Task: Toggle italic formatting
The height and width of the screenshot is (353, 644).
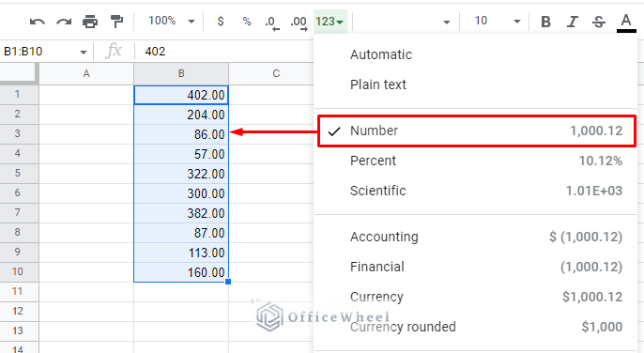Action: 572,22
